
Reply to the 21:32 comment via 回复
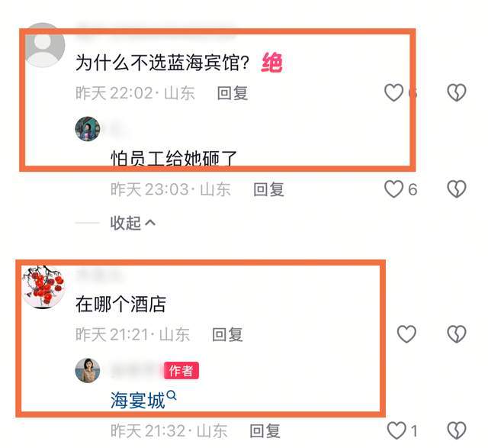tap(265, 431)
